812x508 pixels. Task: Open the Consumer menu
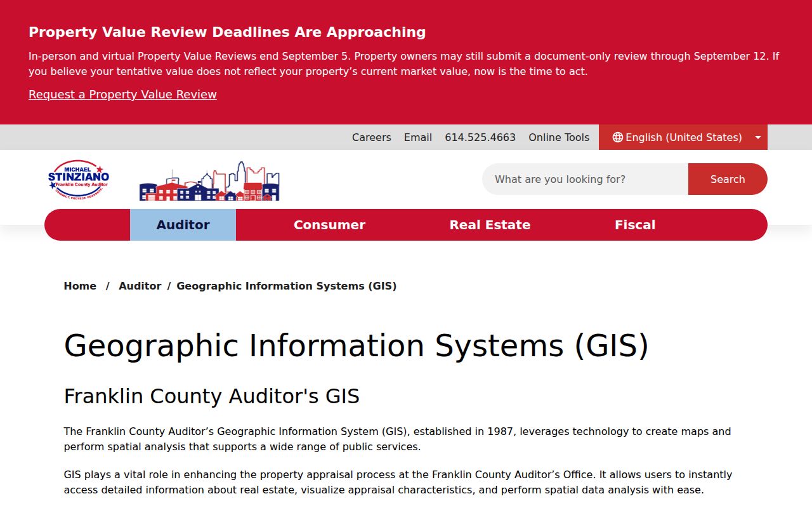pyautogui.click(x=329, y=225)
